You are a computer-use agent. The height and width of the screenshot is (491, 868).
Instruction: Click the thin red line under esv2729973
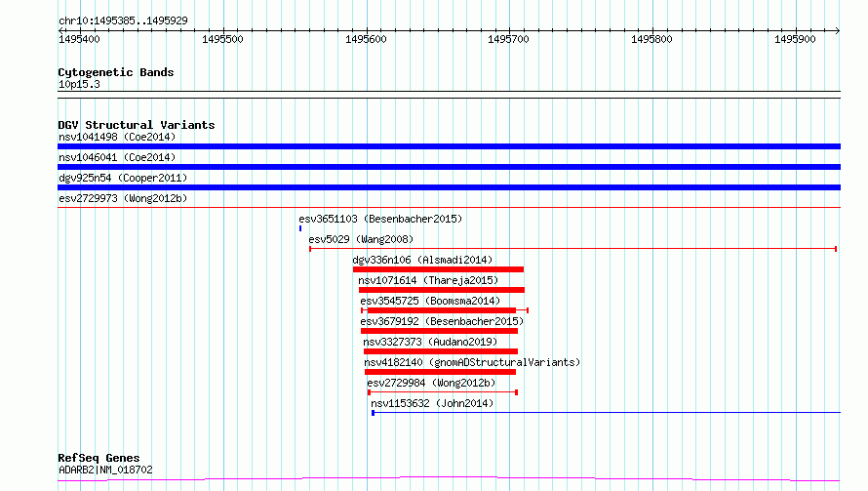(x=449, y=207)
